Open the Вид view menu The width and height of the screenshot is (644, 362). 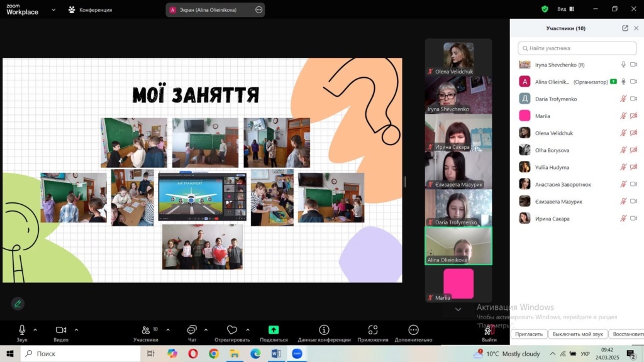tap(565, 9)
